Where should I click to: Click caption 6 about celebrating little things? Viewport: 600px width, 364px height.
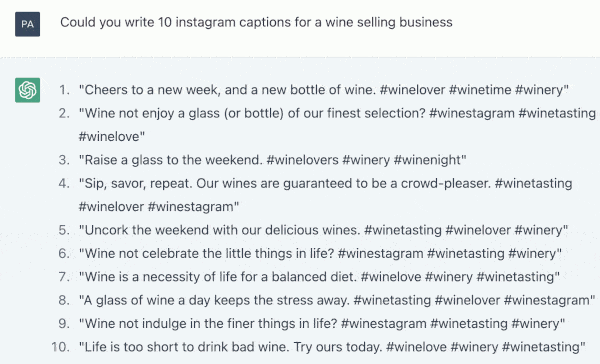click(x=320, y=253)
